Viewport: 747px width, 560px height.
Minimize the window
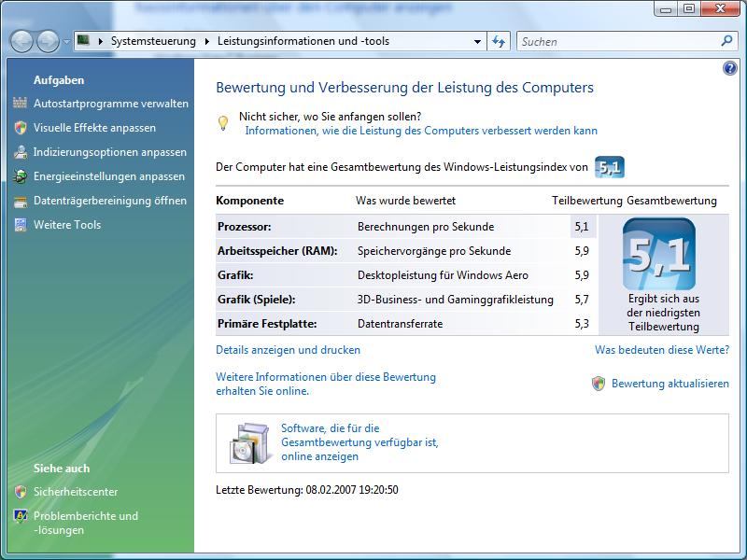667,8
